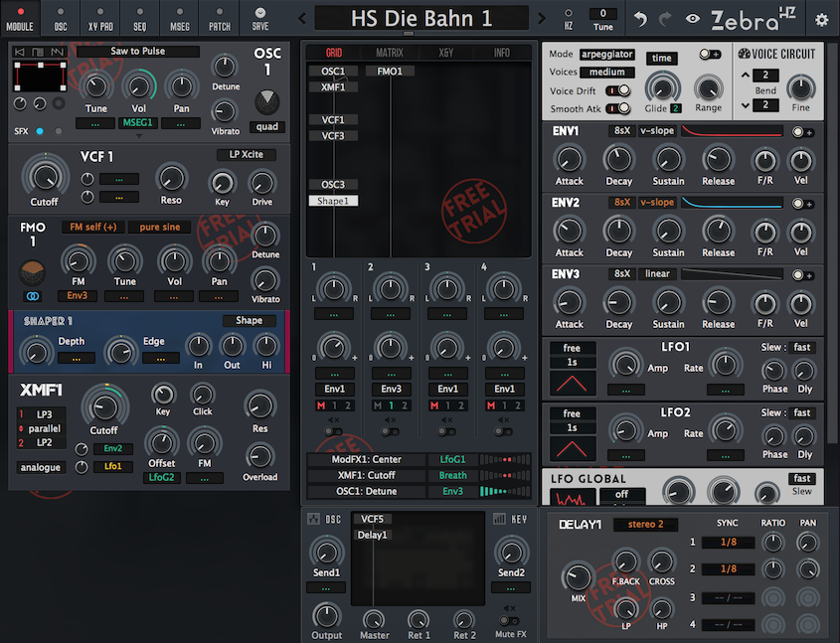This screenshot has width=840, height=643.
Task: Click the first OSC 1 wave mode icon
Action: (x=20, y=52)
